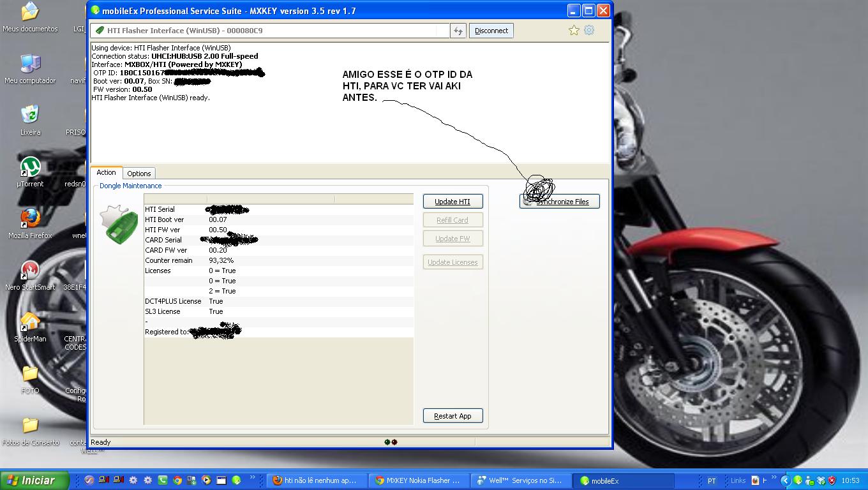Switch to Chrome 'MXKEY Nokia Flasher' taskbar window
The height and width of the screenshot is (490, 868).
(418, 480)
